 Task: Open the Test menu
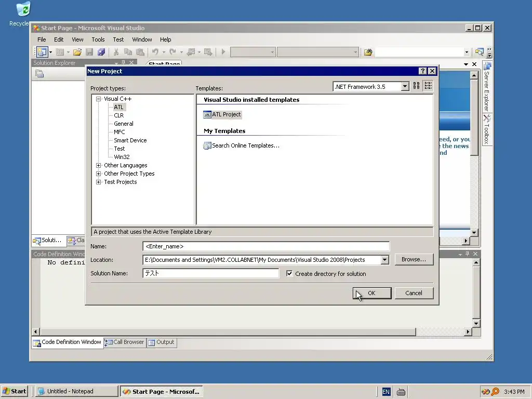coord(118,39)
